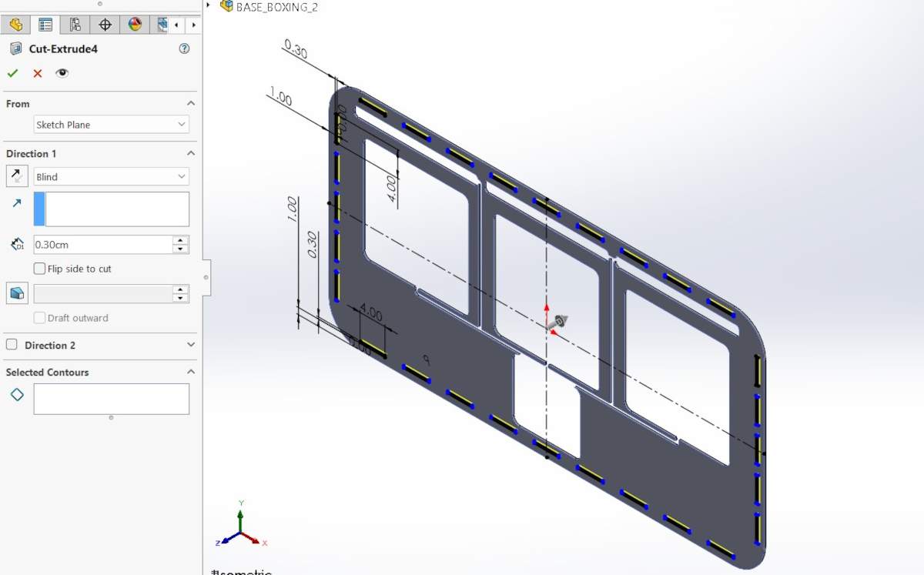Increase depth with up spinner arrow

(x=181, y=240)
